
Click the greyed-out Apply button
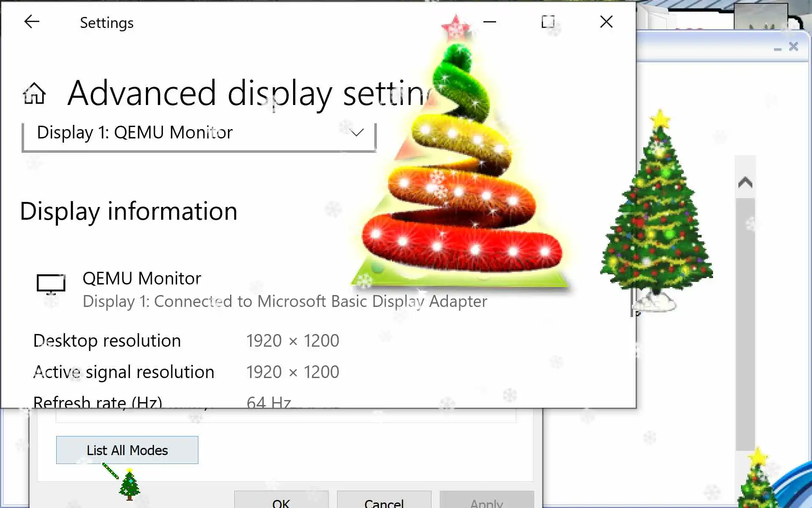[x=486, y=502]
